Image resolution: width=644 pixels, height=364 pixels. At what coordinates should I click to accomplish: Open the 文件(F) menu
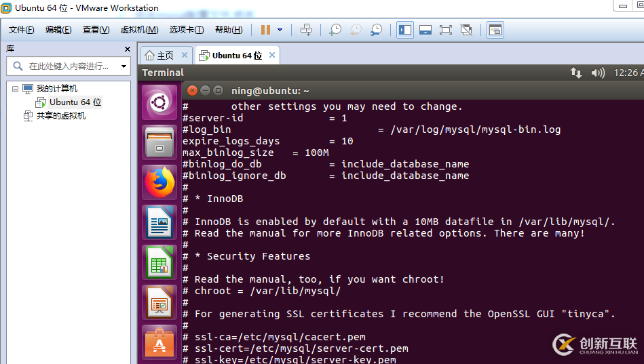pos(21,30)
